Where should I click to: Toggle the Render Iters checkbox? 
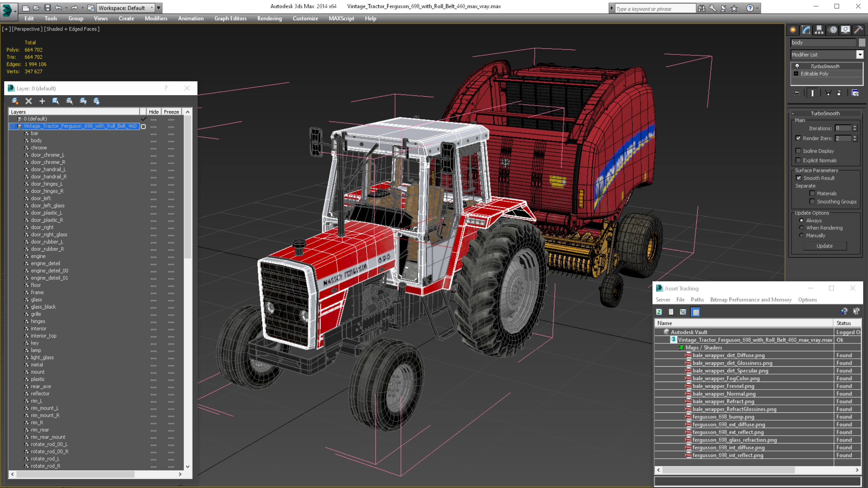(798, 138)
